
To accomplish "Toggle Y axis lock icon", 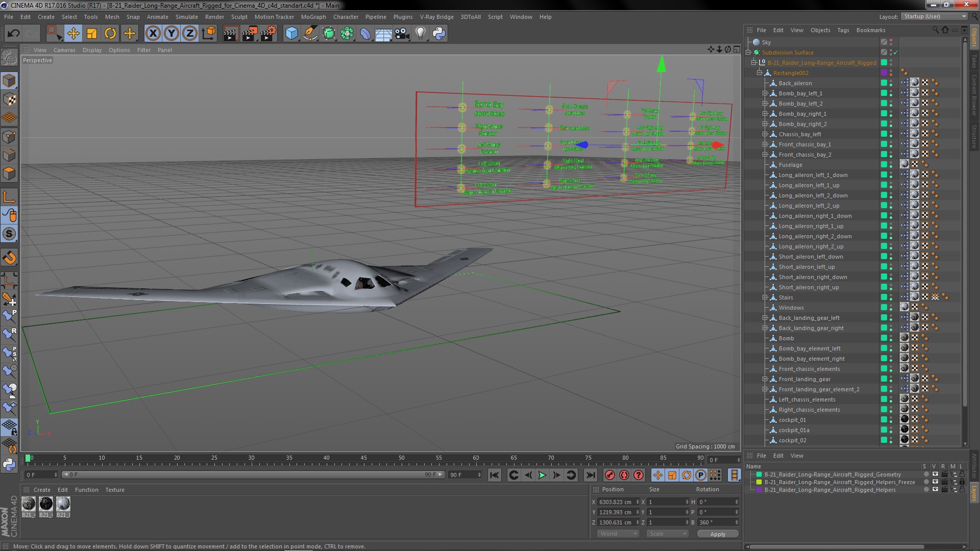I will pyautogui.click(x=171, y=34).
